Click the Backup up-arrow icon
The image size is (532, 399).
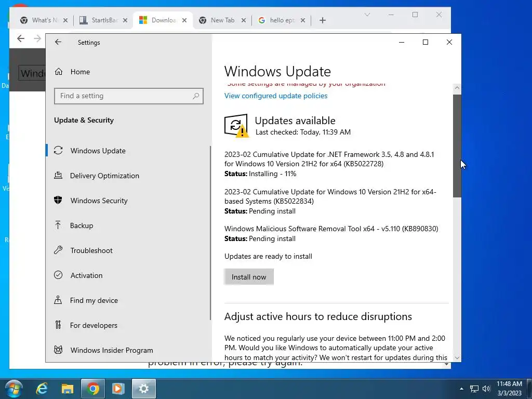[58, 225]
